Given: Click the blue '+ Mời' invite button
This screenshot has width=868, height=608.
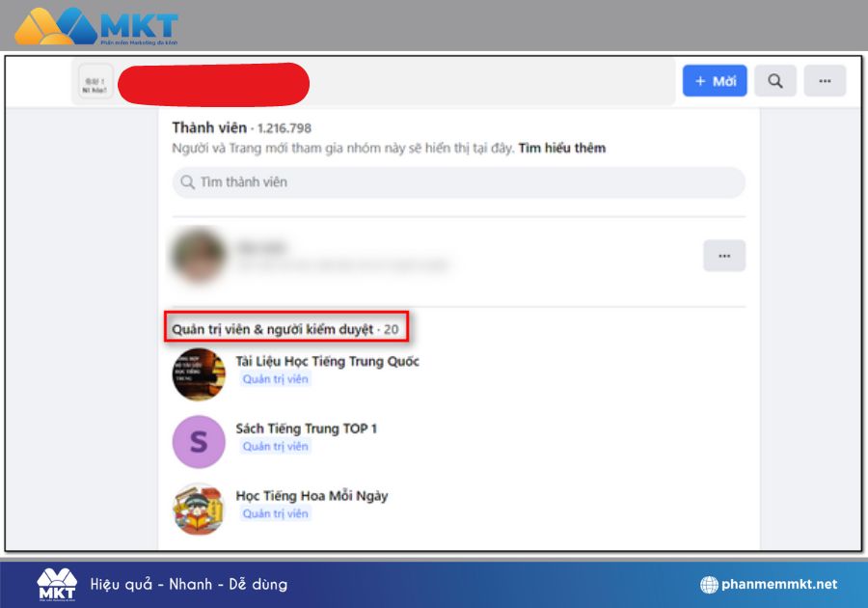Looking at the screenshot, I should point(714,81).
